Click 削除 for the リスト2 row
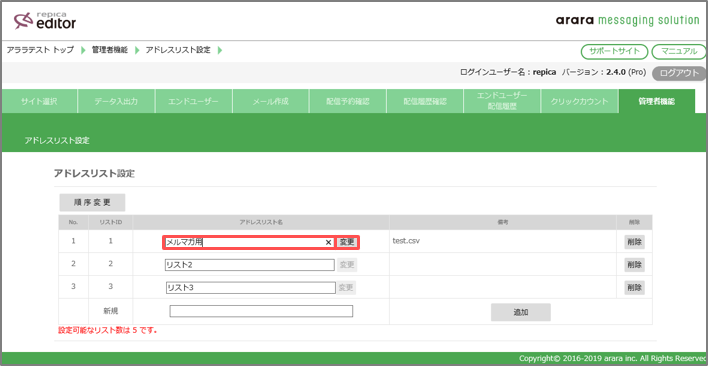 click(x=634, y=265)
